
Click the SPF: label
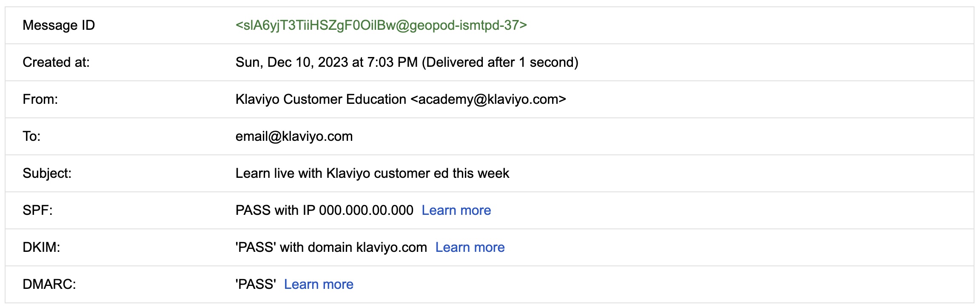click(x=37, y=210)
